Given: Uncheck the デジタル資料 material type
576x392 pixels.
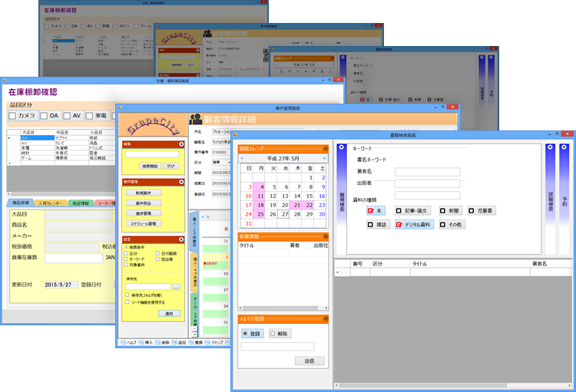Looking at the screenshot, I should point(415,225).
